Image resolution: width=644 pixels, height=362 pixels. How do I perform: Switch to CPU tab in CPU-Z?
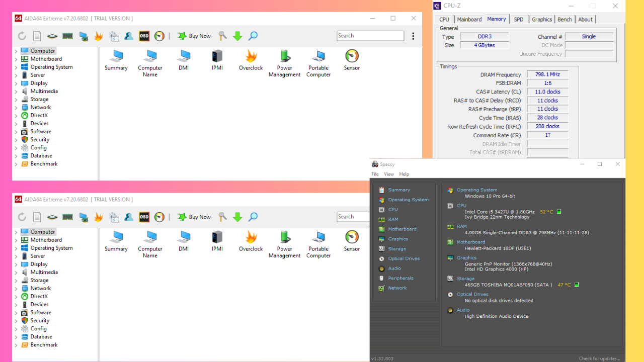(444, 20)
